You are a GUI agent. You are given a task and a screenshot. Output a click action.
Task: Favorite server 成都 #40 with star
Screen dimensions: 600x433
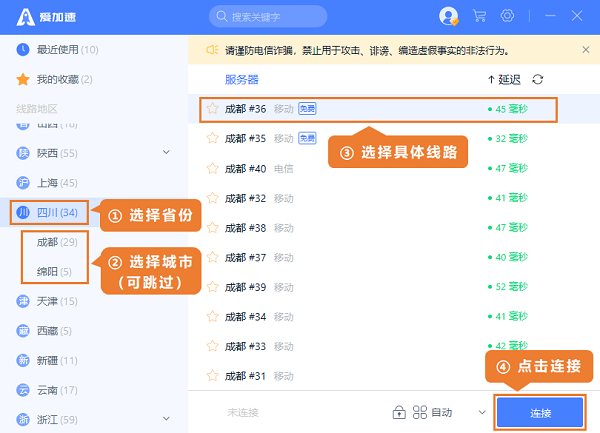coord(212,168)
